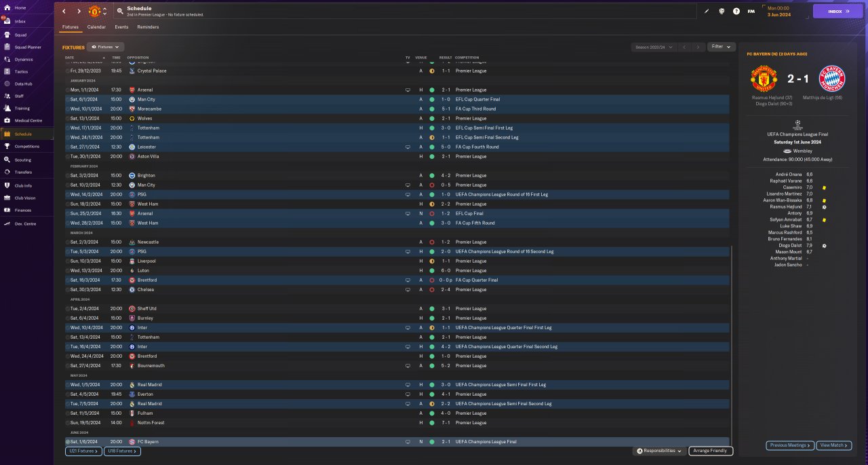Select the Schedule item in sidebar
This screenshot has height=465, width=868.
pos(26,134)
